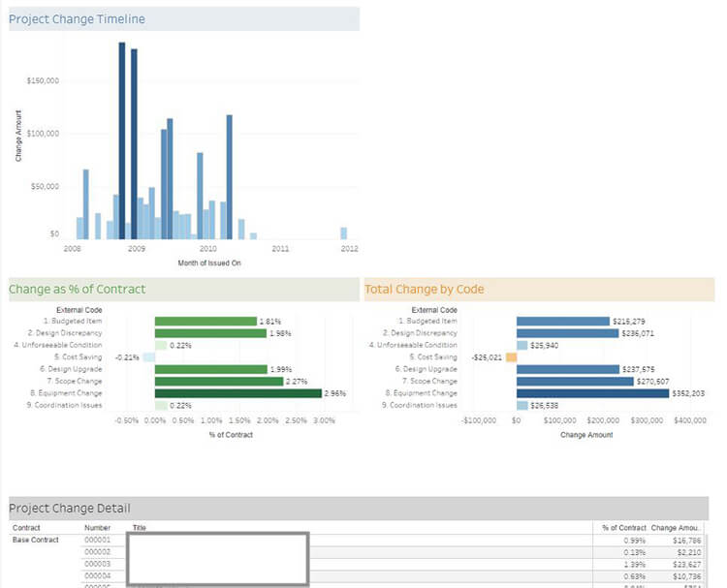Viewport: 727px width, 588px height.
Task: Click the $400,000 axis tick label
Action: 690,420
